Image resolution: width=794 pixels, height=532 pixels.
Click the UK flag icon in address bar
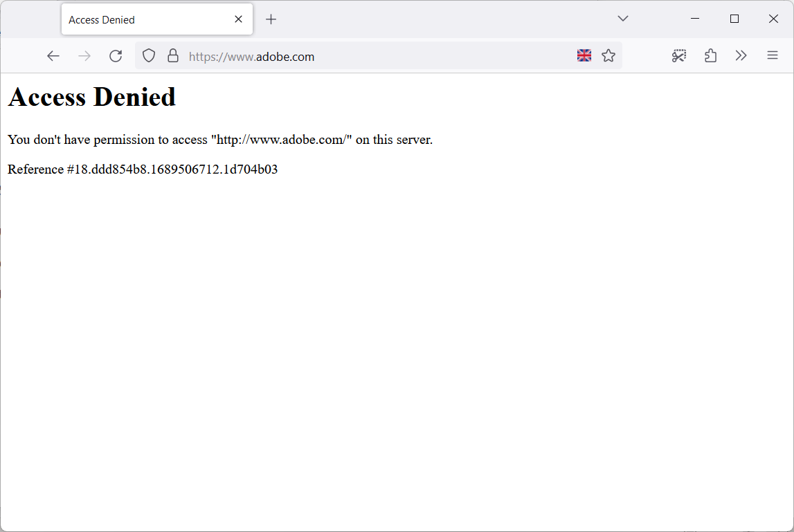click(x=584, y=56)
